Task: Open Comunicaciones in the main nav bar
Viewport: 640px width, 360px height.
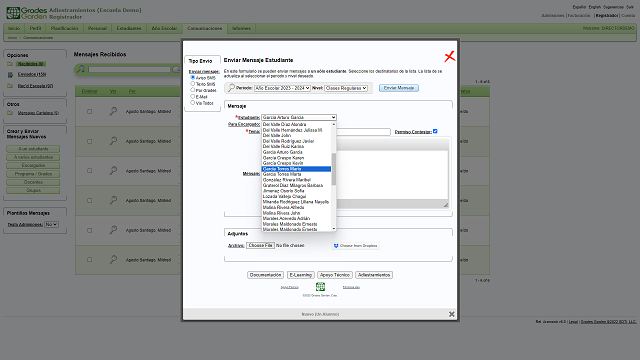Action: point(204,29)
